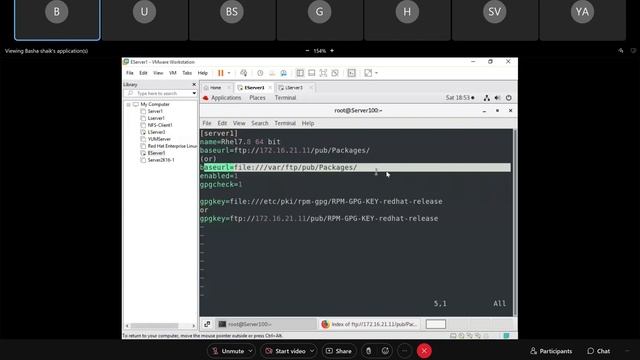Click the power icon in GNOME bar
Image resolution: width=640 pixels, height=360 pixels.
[x=509, y=98]
